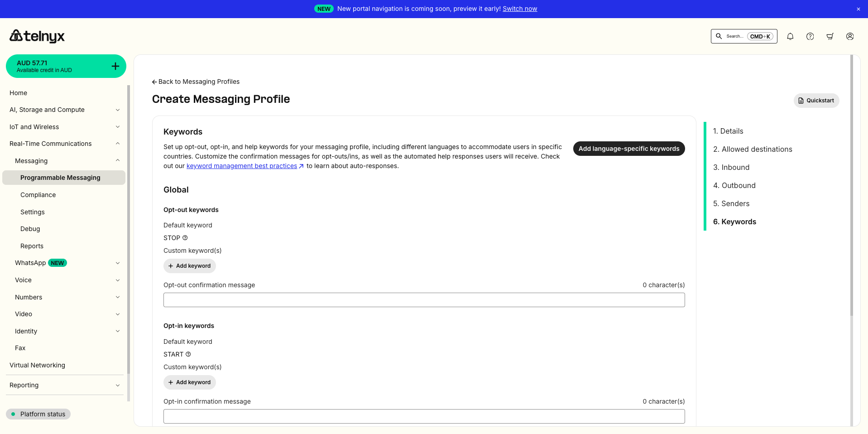Click the opt-out confirmation message field
The height and width of the screenshot is (434, 868).
pos(424,300)
